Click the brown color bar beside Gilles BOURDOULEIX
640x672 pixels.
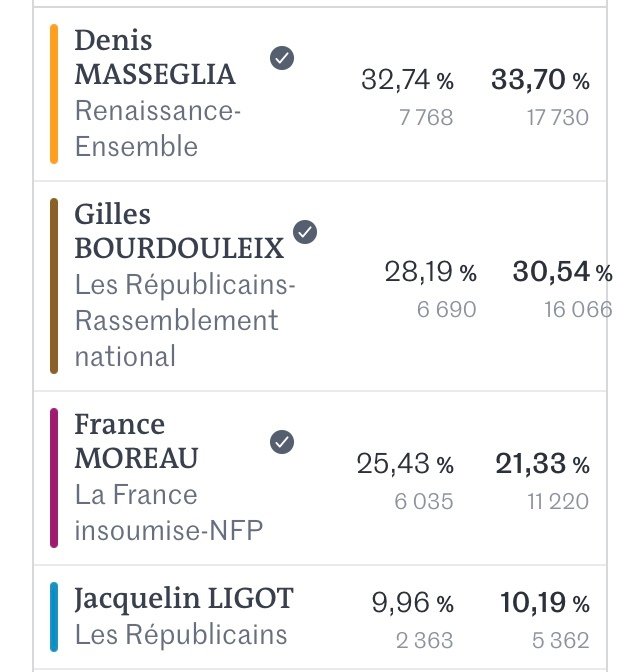(54, 286)
